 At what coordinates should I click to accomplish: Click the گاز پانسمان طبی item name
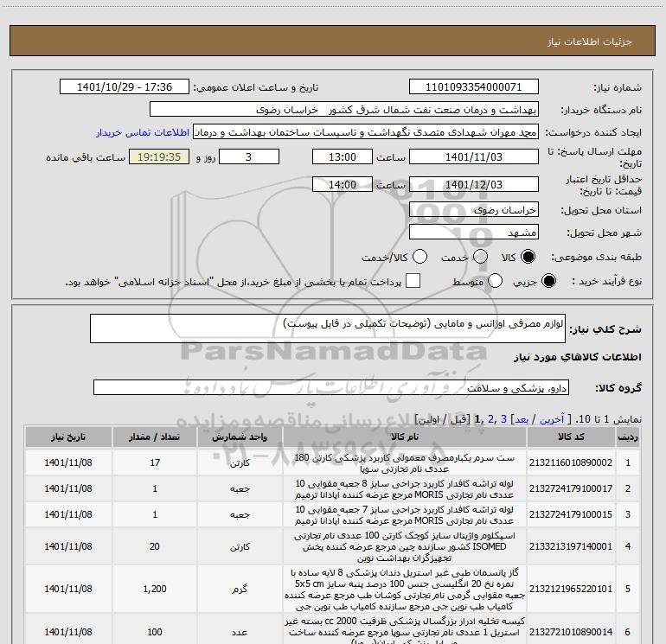pyautogui.click(x=405, y=590)
